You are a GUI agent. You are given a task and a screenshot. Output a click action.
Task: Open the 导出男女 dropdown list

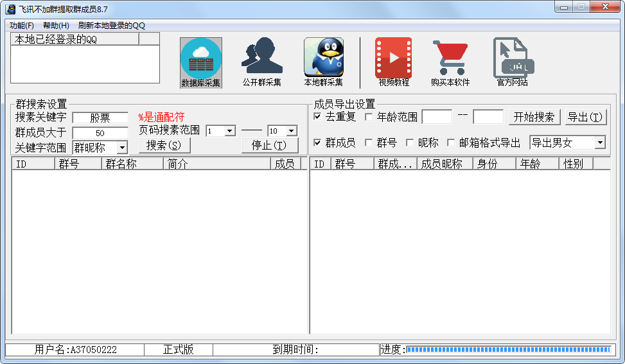[x=600, y=143]
